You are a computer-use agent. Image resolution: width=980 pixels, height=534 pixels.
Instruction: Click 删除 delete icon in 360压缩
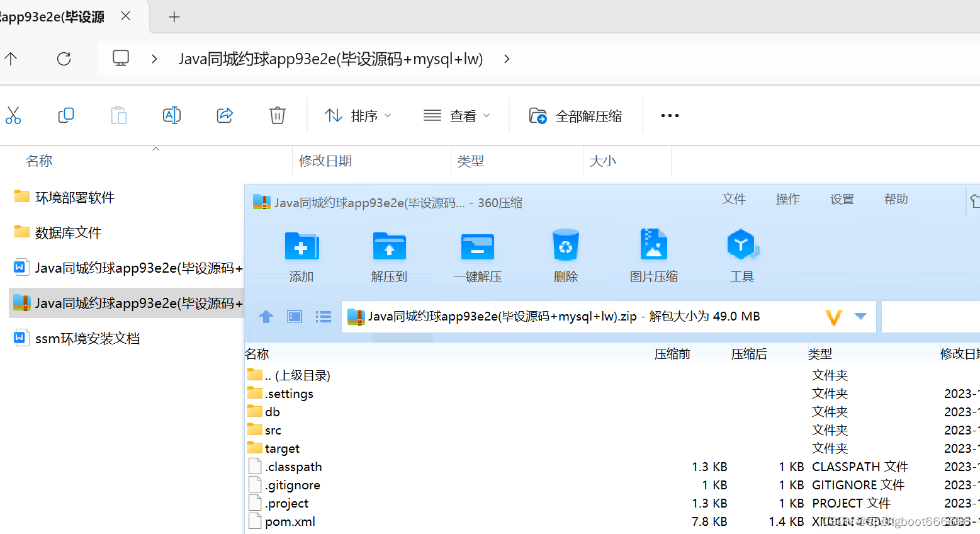click(x=566, y=256)
